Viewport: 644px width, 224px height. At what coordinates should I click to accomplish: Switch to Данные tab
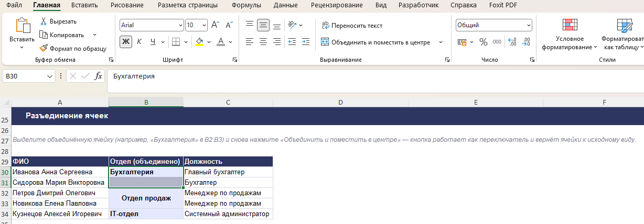[x=286, y=5]
